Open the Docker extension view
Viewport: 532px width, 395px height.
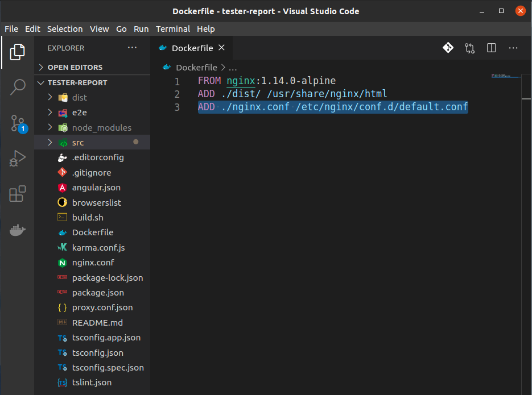click(x=17, y=230)
